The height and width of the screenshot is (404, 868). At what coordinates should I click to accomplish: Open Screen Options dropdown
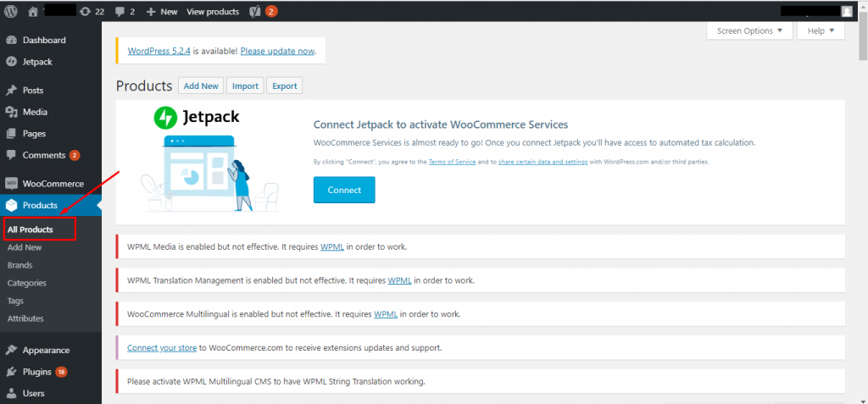click(x=749, y=31)
